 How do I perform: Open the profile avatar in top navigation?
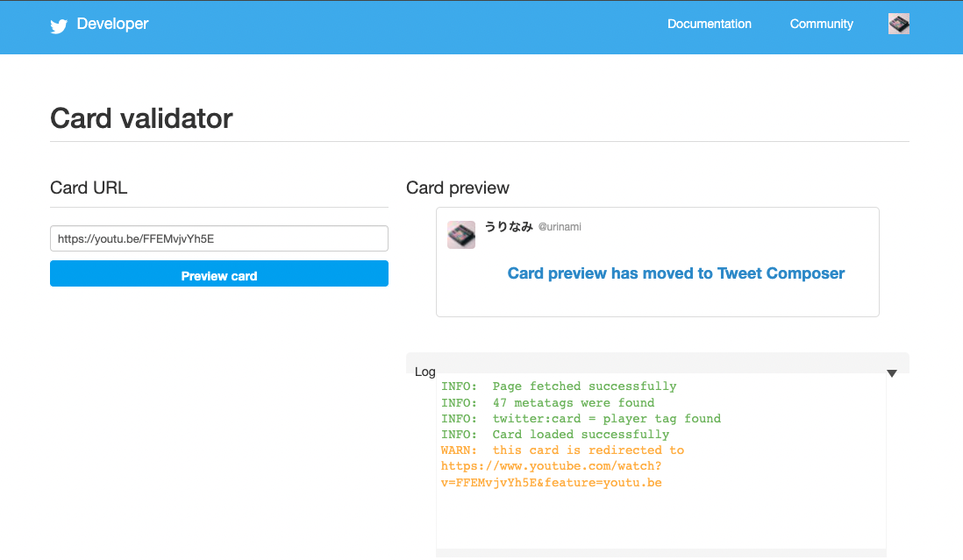pyautogui.click(x=898, y=25)
